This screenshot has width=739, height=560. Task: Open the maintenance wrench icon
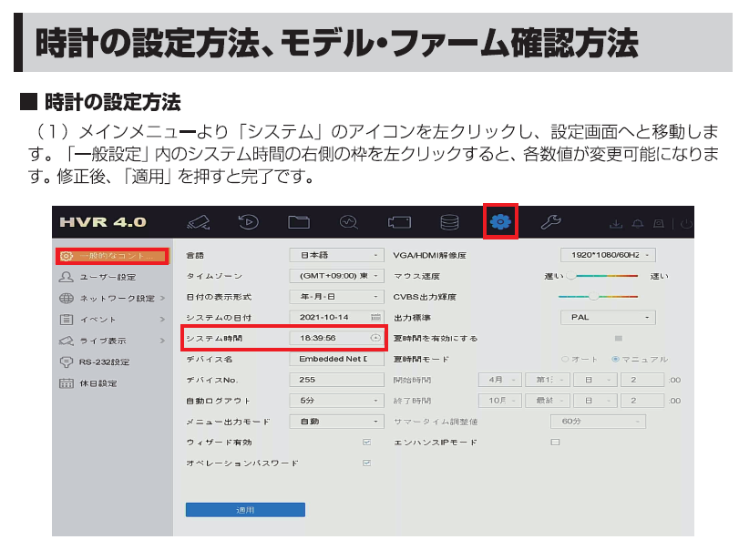[551, 222]
